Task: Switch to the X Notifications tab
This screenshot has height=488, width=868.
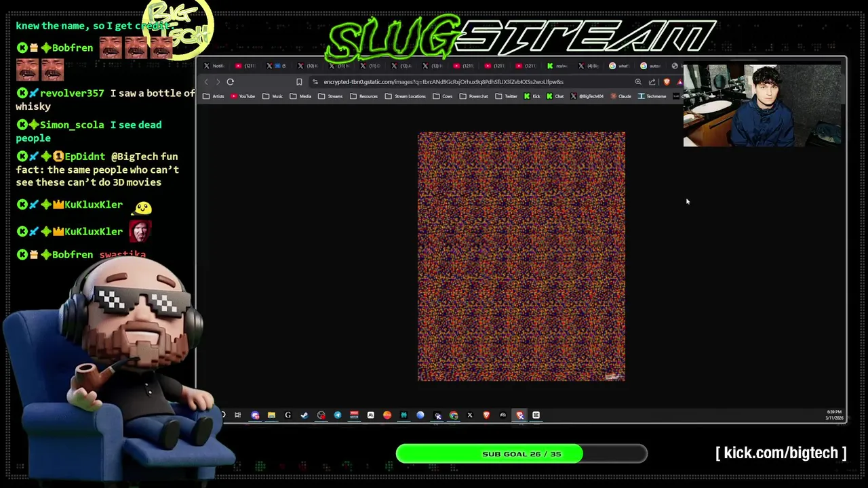Action: [216, 66]
